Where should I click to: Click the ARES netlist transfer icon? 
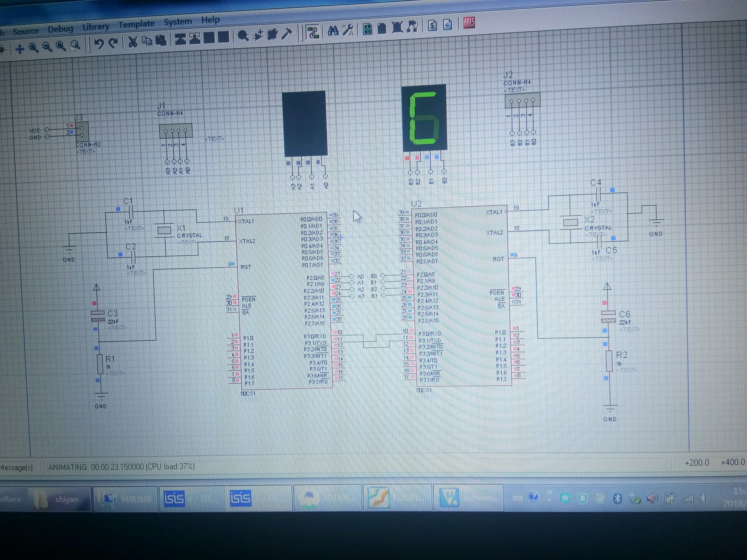(469, 23)
